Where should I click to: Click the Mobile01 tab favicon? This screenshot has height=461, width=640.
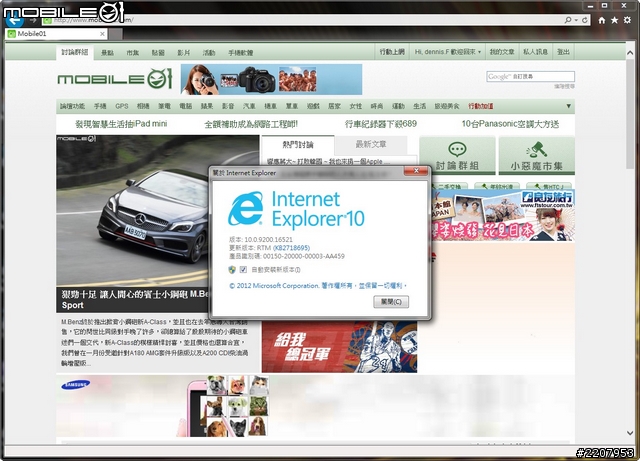click(11, 34)
